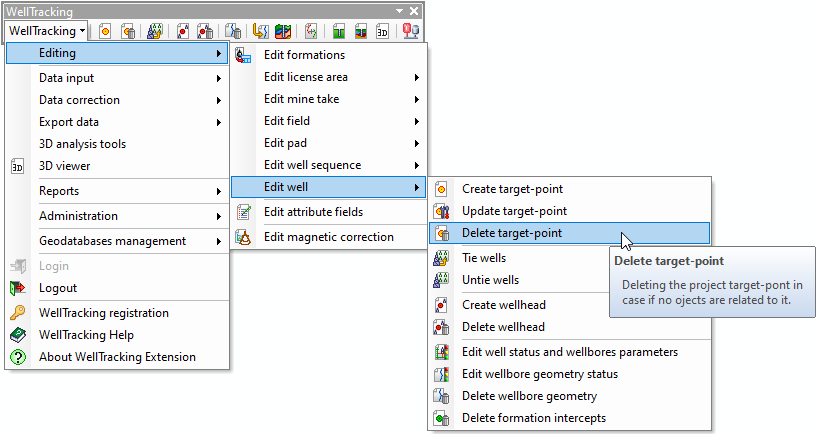Click Tie wells icon in the toolbar
The image size is (819, 434).
pyautogui.click(x=155, y=31)
